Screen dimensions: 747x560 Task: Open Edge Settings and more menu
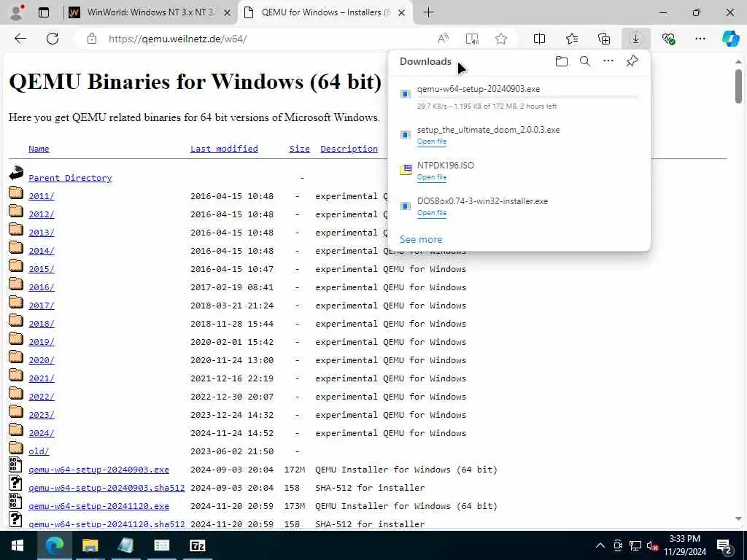click(x=700, y=39)
